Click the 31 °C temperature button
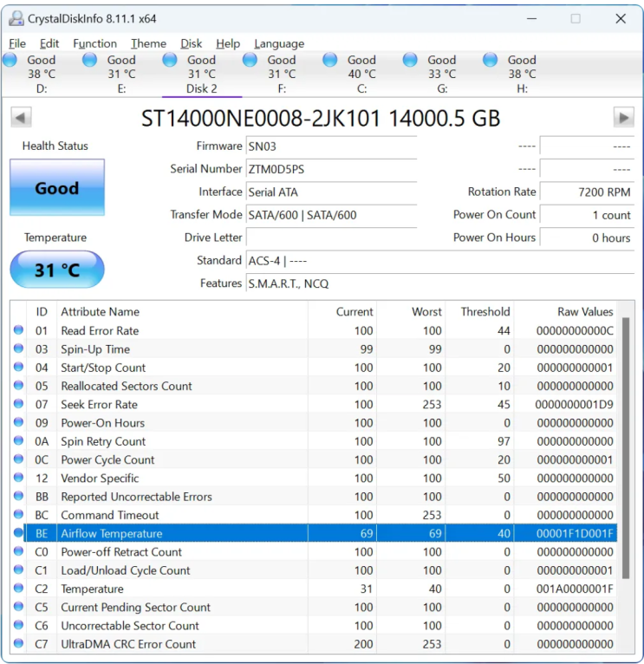The image size is (644, 664). tap(57, 270)
